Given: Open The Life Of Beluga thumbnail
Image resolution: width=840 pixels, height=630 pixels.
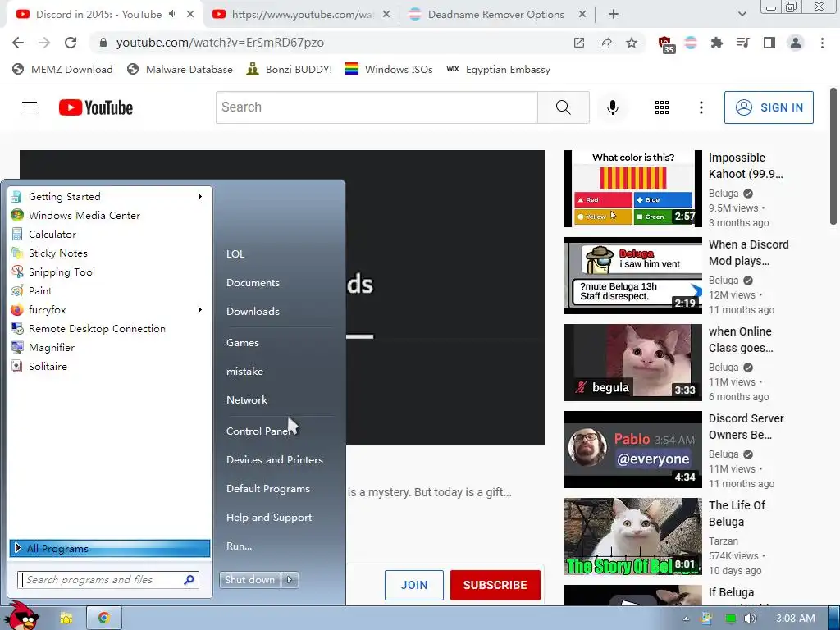Looking at the screenshot, I should [632, 536].
